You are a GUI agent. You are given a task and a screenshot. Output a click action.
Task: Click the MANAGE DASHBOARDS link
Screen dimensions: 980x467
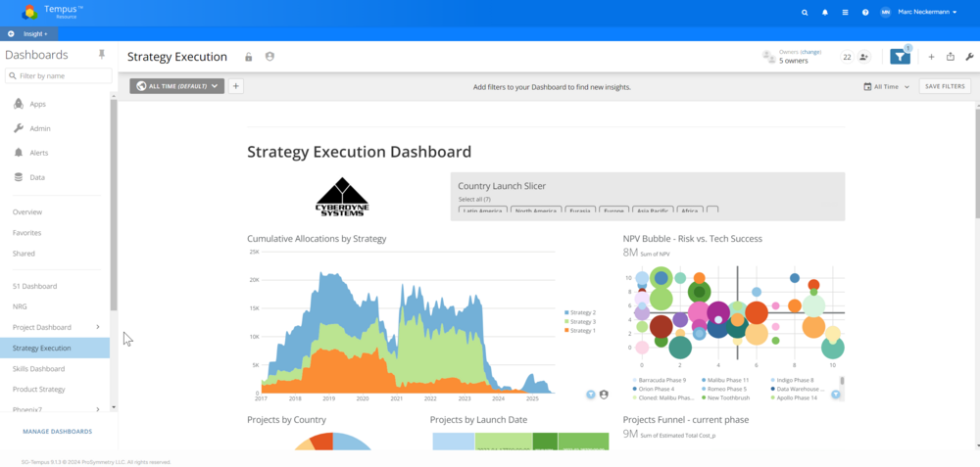tap(58, 431)
